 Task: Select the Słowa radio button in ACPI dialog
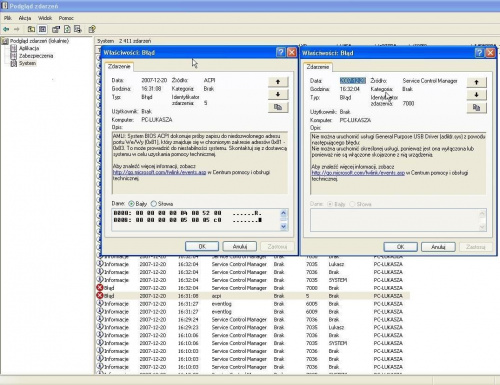click(154, 204)
